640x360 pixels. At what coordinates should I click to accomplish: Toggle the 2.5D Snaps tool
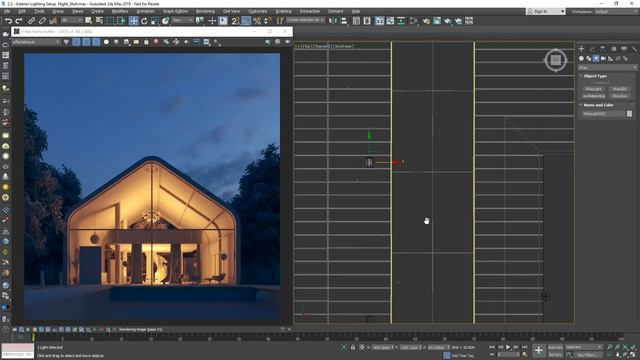pos(236,21)
